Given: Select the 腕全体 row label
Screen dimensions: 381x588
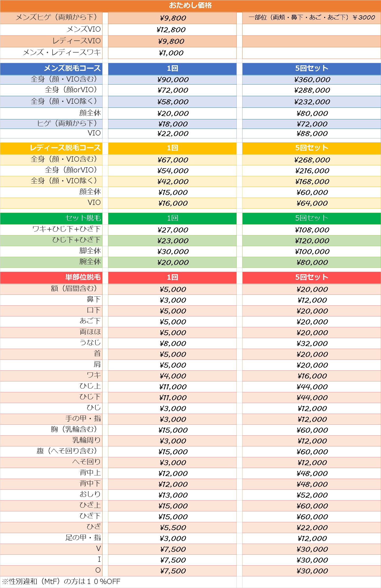Looking at the screenshot, I should tap(90, 262).
